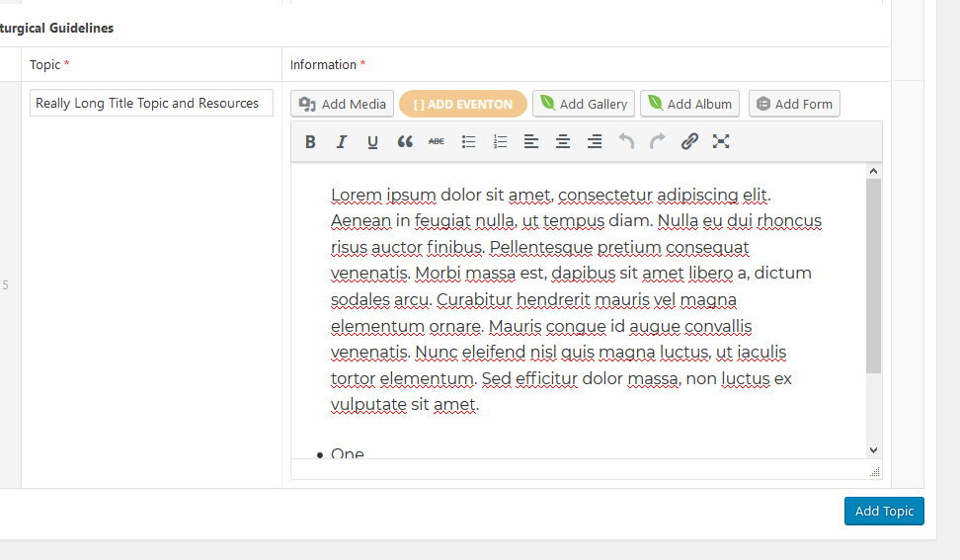The width and height of the screenshot is (960, 560).
Task: Create a bulleted list
Action: click(468, 141)
